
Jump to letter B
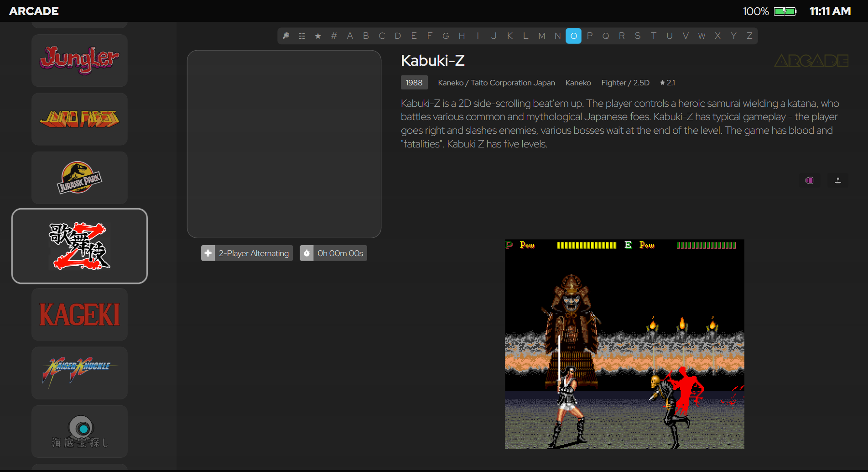tap(366, 36)
